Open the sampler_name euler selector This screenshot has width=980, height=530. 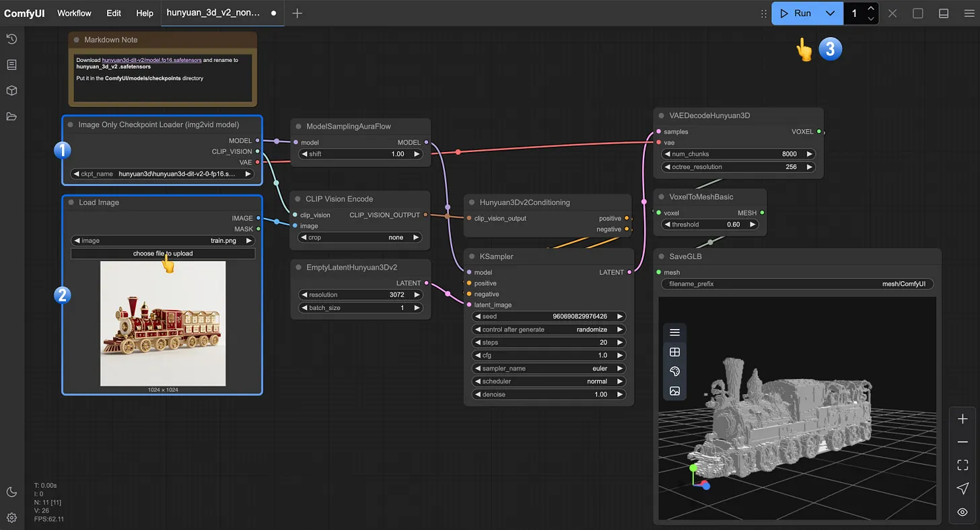(x=549, y=369)
